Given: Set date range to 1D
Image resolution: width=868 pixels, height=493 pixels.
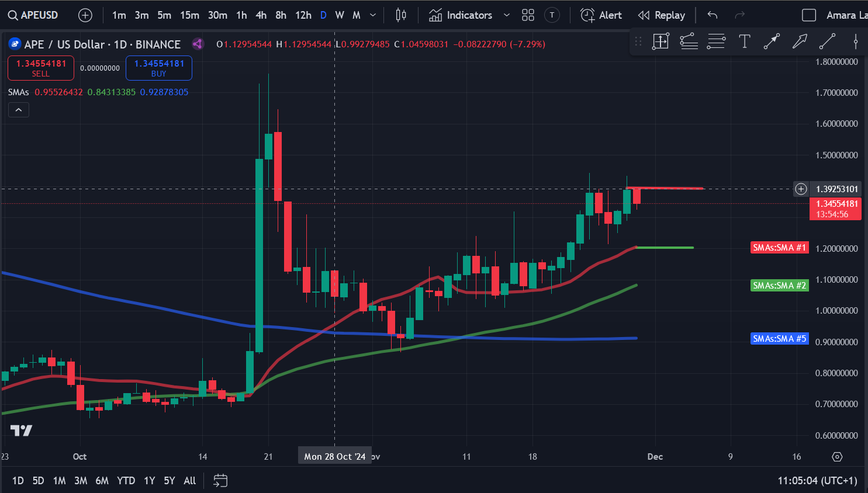Looking at the screenshot, I should [x=18, y=481].
